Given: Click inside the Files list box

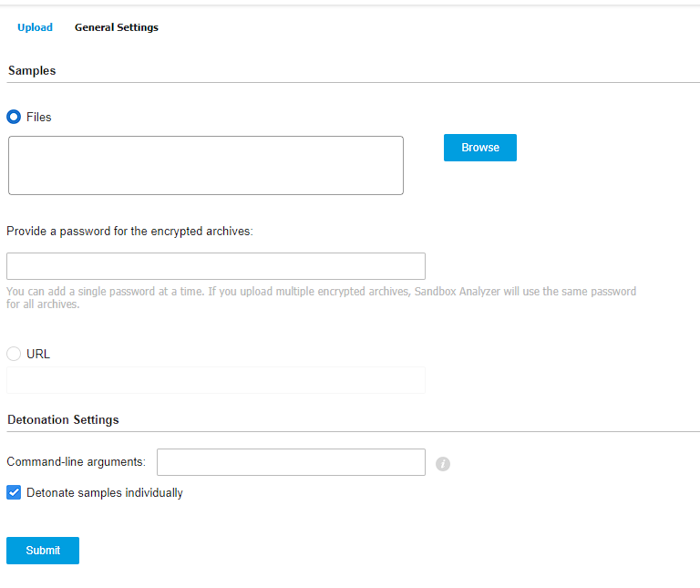Looking at the screenshot, I should click(x=206, y=165).
